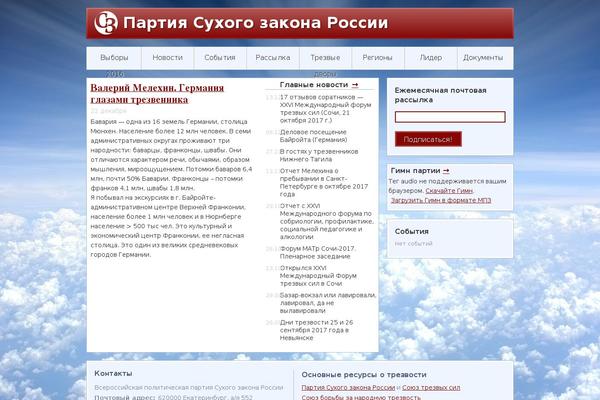This screenshot has width=600, height=400.
Task: Click the Контакты heading in footer
Action: pyautogui.click(x=113, y=373)
